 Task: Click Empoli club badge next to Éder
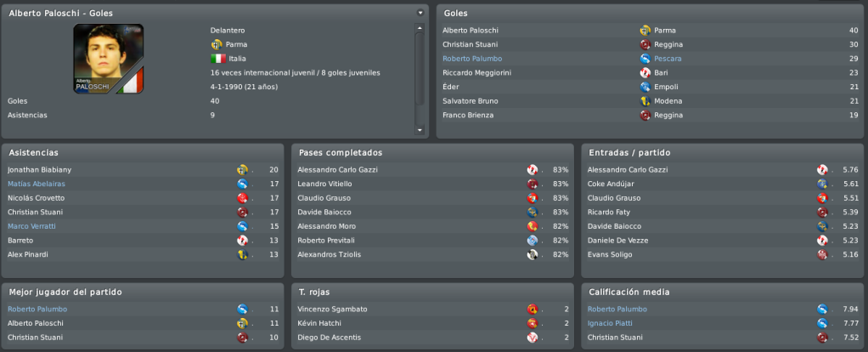click(645, 87)
